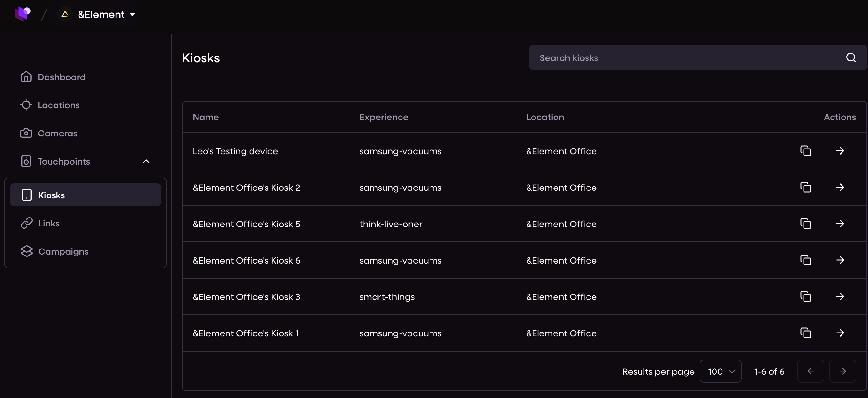Select Touchpoints sidebar item
The image size is (868, 398).
pos(64,161)
